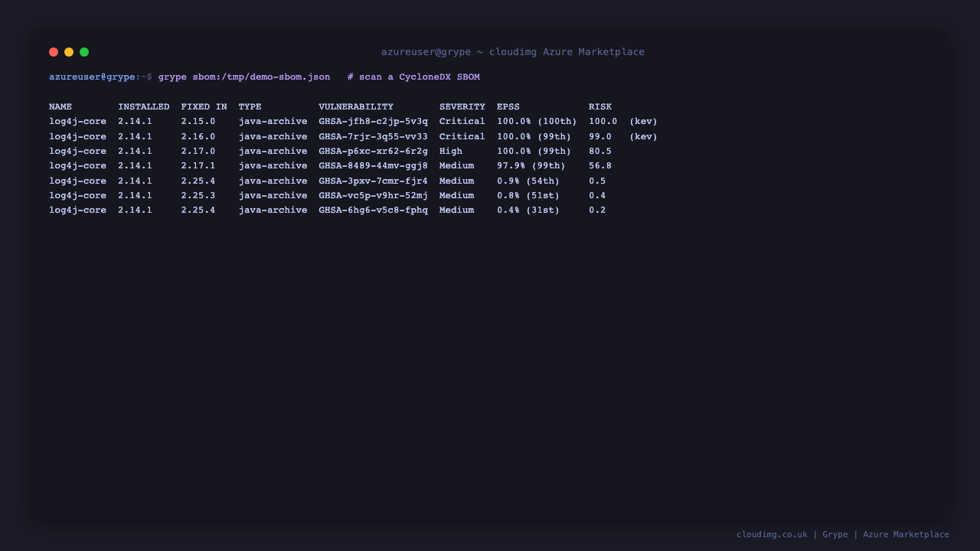This screenshot has height=551, width=980.
Task: Click java-archive in the GHSA-6hg6 row
Action: (x=273, y=210)
